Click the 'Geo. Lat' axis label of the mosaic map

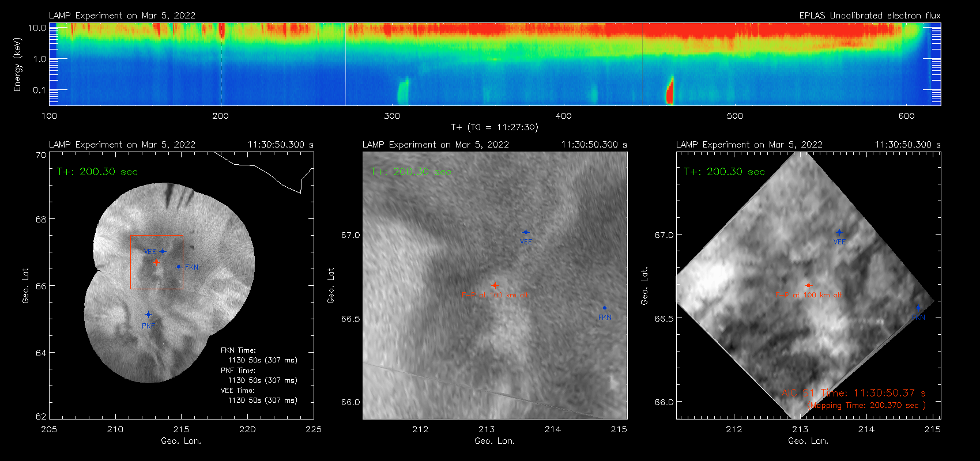coord(25,285)
